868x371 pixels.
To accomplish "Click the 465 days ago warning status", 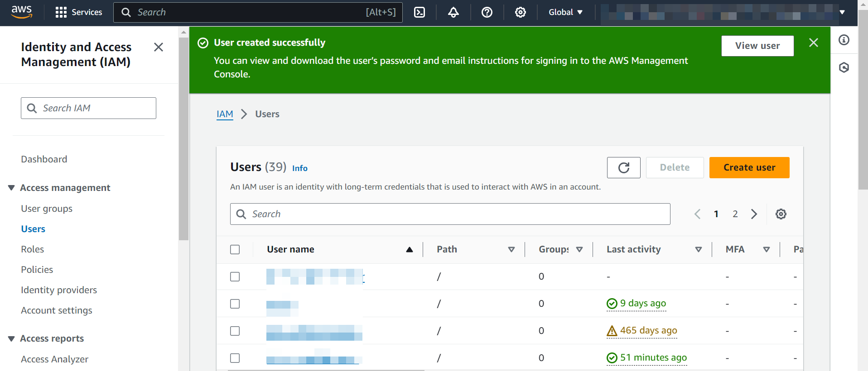I will coord(642,331).
